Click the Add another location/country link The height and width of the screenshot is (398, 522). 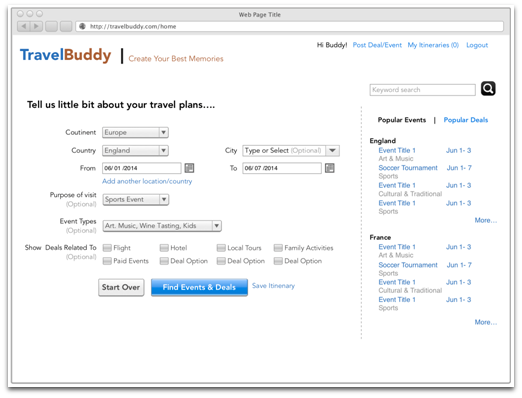tap(147, 181)
